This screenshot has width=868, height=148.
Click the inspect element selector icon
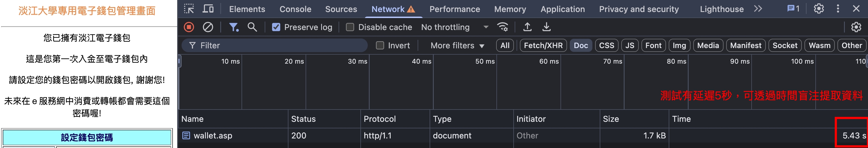point(189,9)
